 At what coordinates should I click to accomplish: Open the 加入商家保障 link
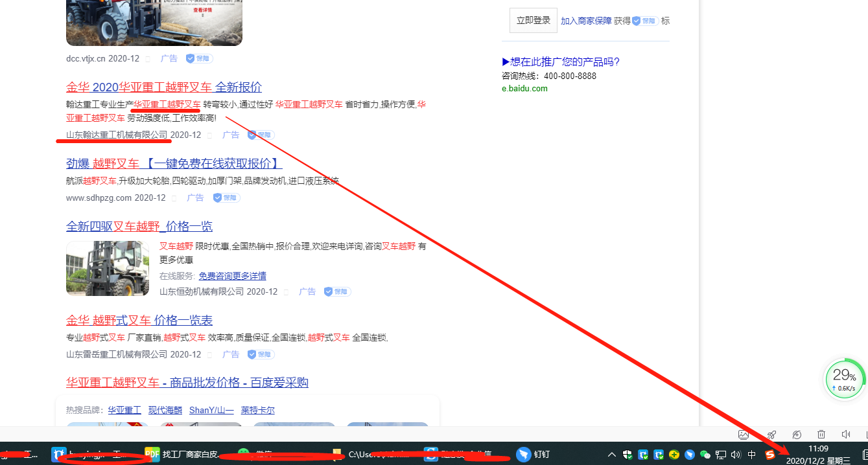[x=586, y=21]
